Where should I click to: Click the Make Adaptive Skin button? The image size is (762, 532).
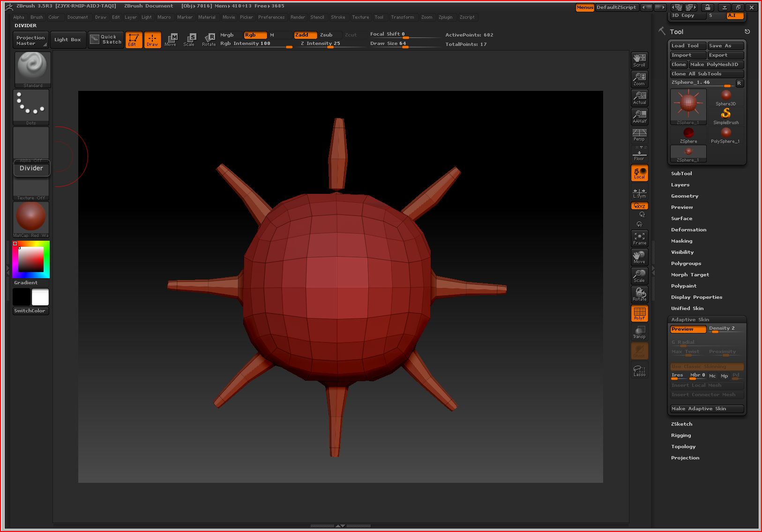[707, 409]
